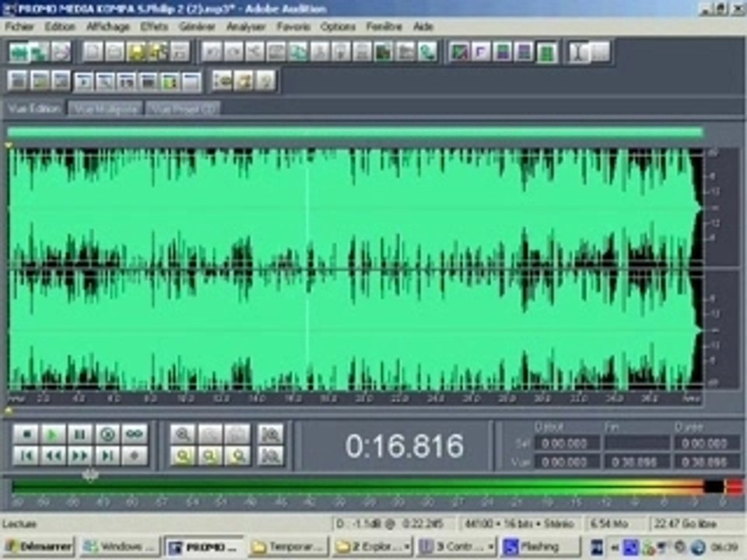Start playback with the green Play button
The width and height of the screenshot is (747, 560).
tap(52, 434)
